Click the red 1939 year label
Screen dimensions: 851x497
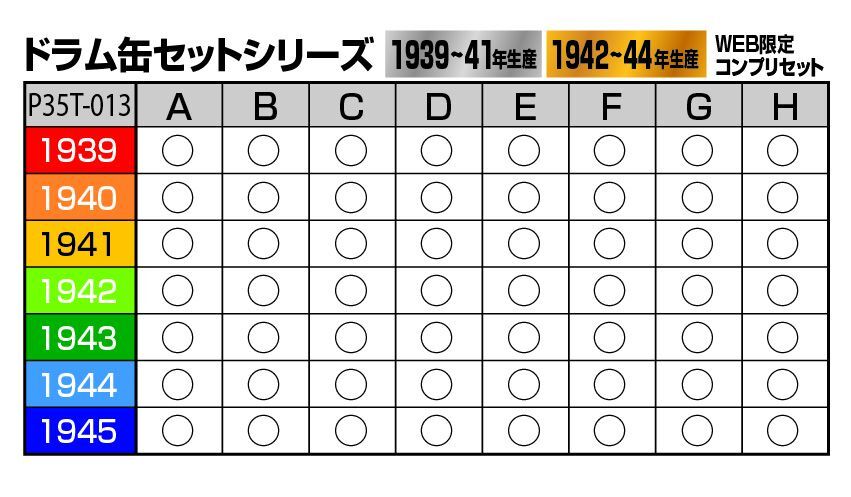tap(80, 151)
